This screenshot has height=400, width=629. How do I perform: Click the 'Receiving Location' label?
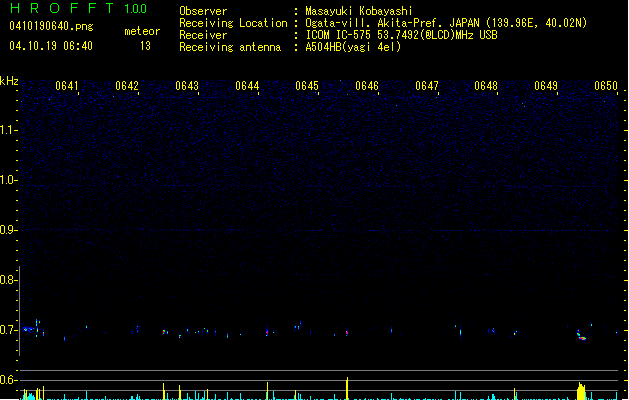click(233, 23)
